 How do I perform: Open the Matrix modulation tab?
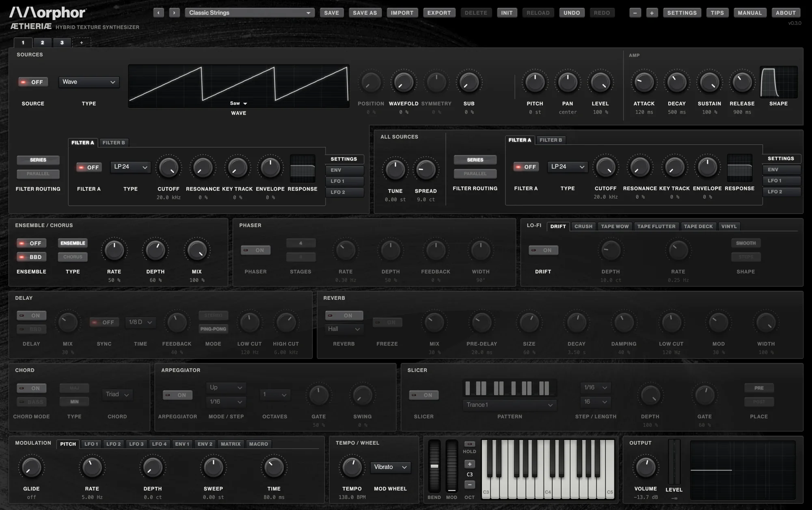coord(231,444)
